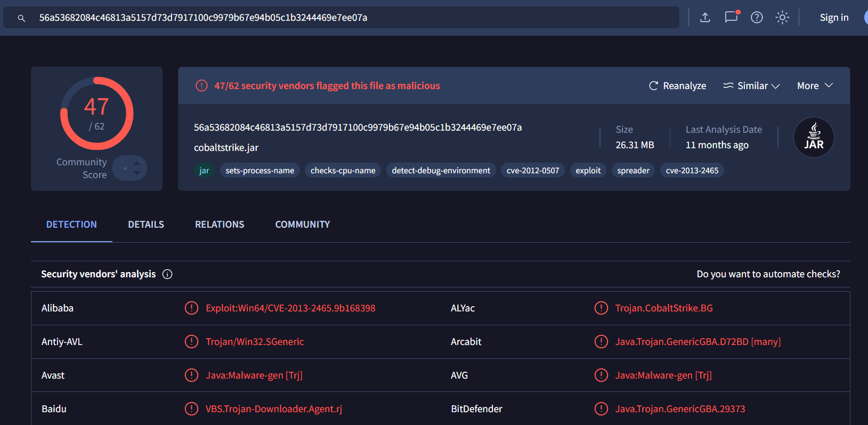The height and width of the screenshot is (425, 868).
Task: Click the Sign in link
Action: point(834,18)
